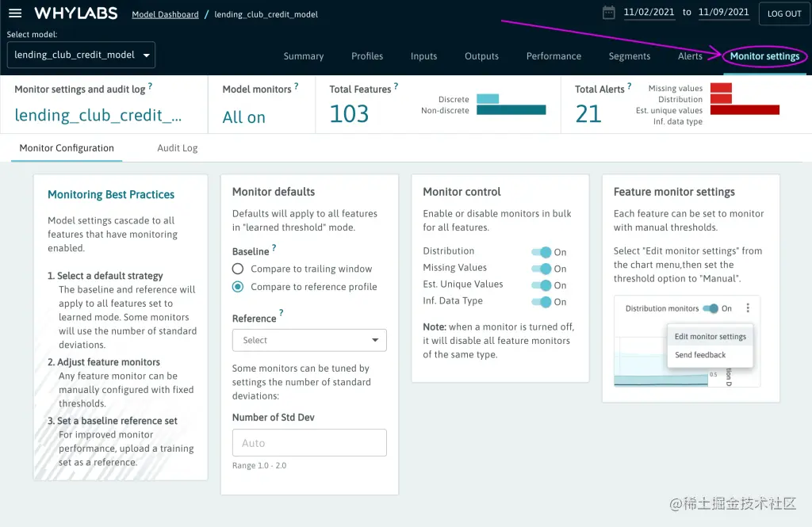Click the LOG OUT button

click(784, 13)
